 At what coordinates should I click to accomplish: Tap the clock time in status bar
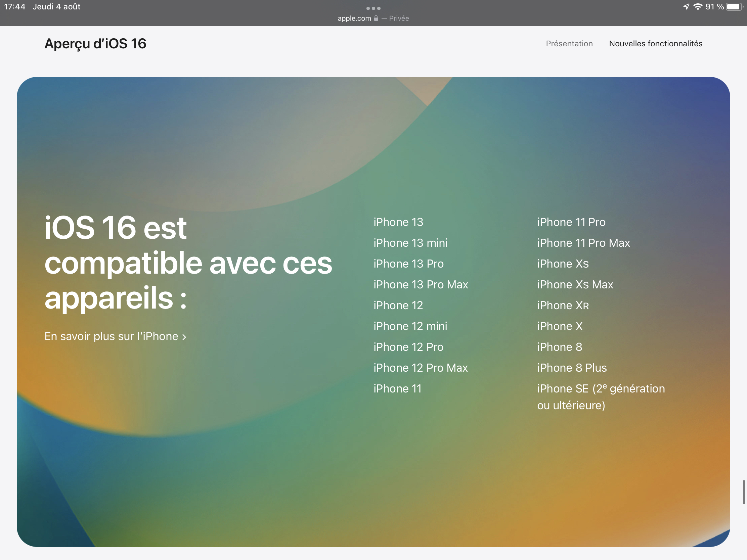(x=14, y=7)
